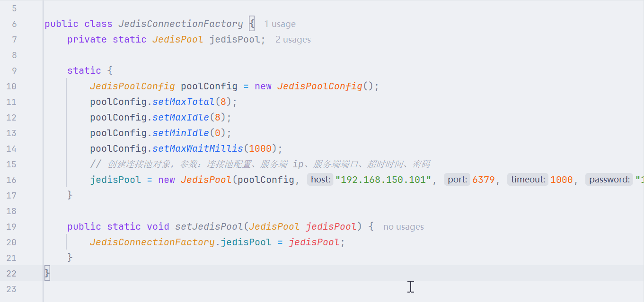Click the 1000 argument of setMaxWaitMillis
This screenshot has height=302, width=644.
pyautogui.click(x=260, y=149)
